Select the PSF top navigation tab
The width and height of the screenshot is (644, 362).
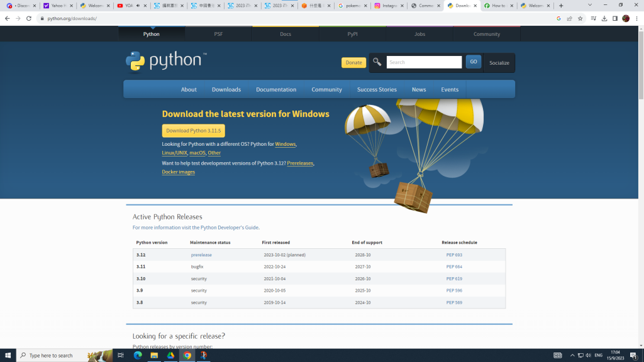point(218,34)
